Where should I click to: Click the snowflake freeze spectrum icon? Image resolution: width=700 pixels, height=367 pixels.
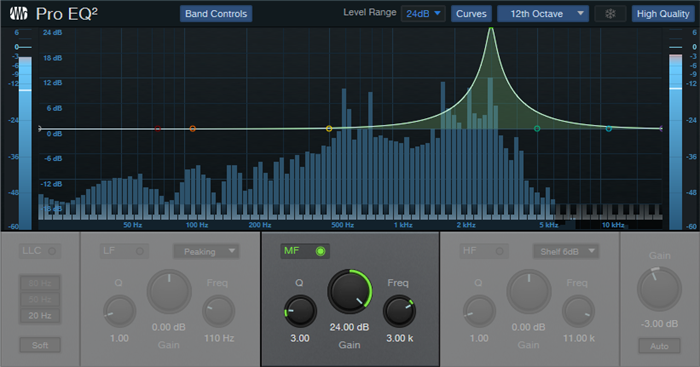coord(610,14)
